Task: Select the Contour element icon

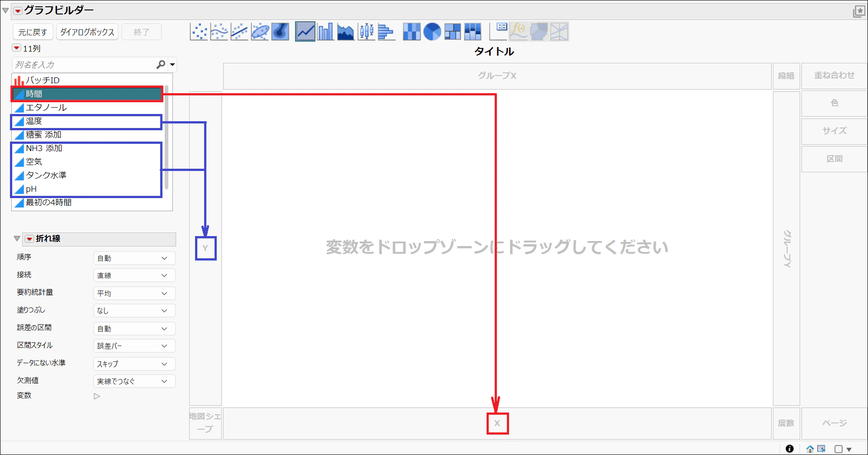Action: point(280,32)
